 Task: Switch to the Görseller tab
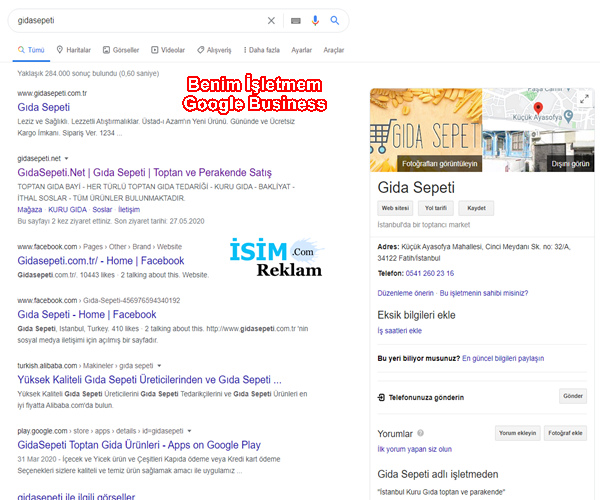coord(121,50)
